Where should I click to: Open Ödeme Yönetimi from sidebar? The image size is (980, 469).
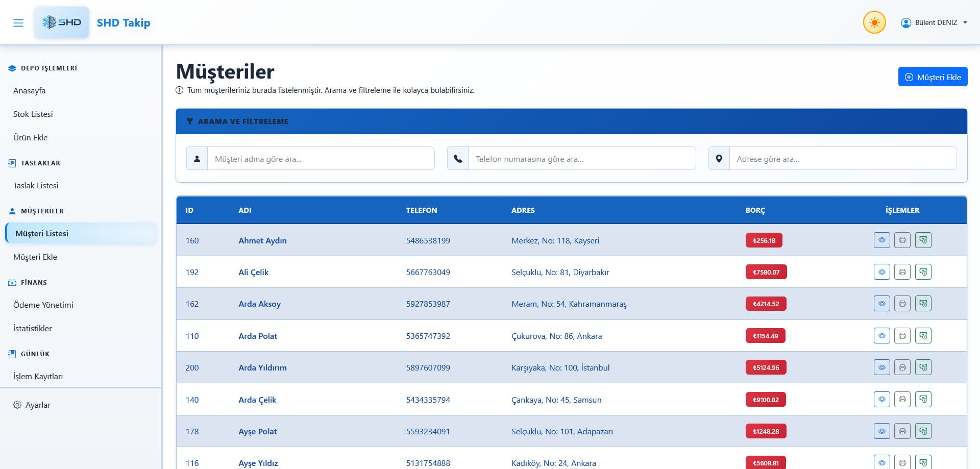(x=43, y=305)
